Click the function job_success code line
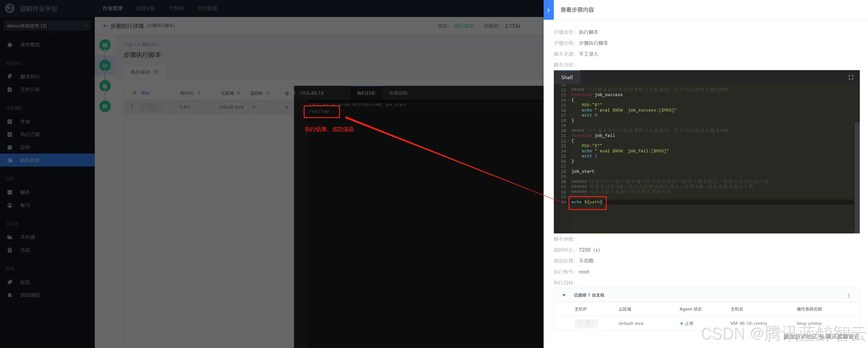Viewport: 868px width, 348px height. click(597, 95)
